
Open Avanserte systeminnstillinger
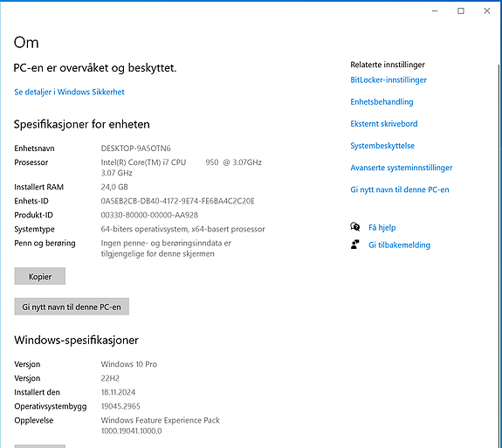[x=401, y=168]
